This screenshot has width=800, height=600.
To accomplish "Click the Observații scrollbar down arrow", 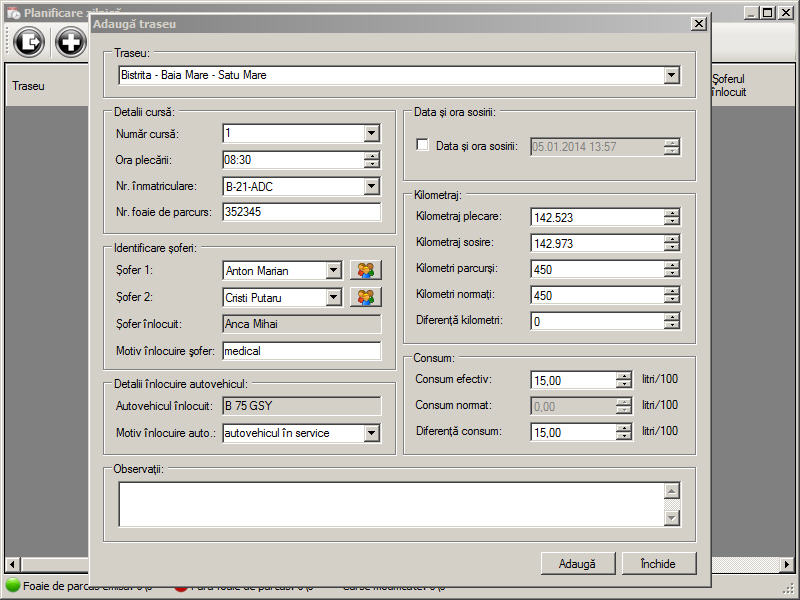I will 672,518.
